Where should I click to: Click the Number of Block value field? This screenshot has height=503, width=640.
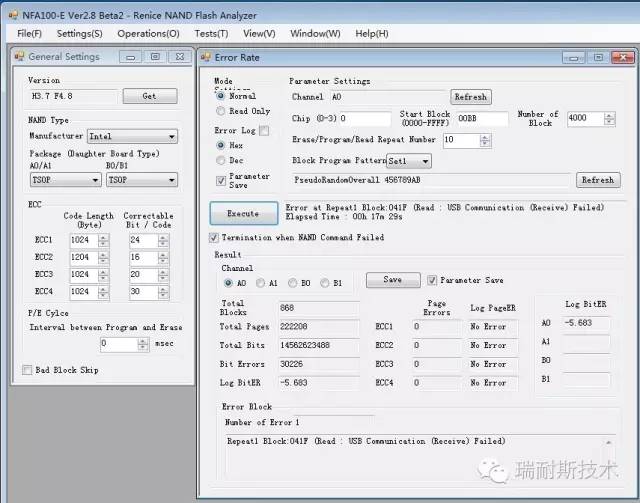click(x=585, y=118)
